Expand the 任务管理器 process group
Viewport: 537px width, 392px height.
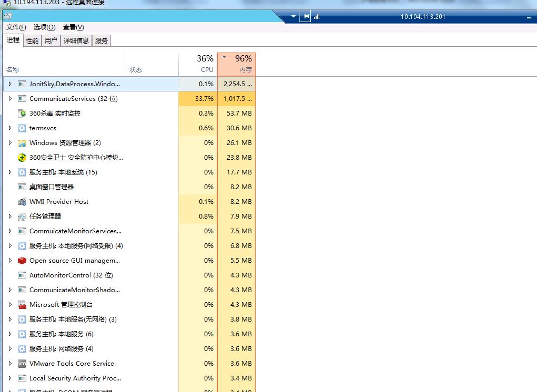[x=10, y=216]
